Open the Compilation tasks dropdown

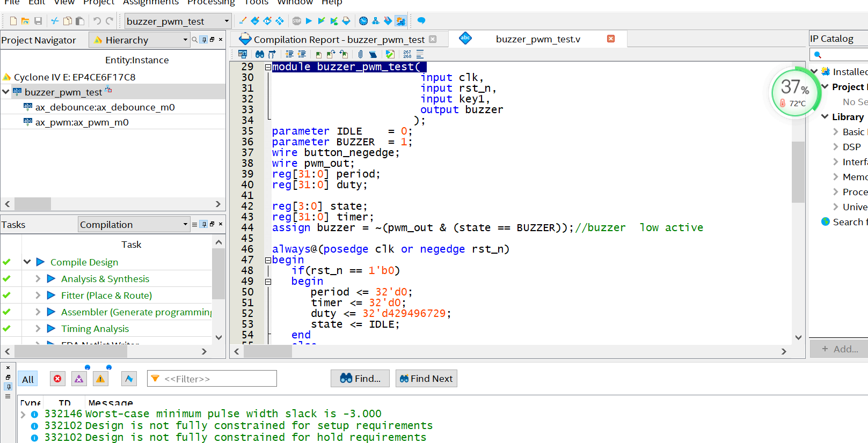(134, 225)
